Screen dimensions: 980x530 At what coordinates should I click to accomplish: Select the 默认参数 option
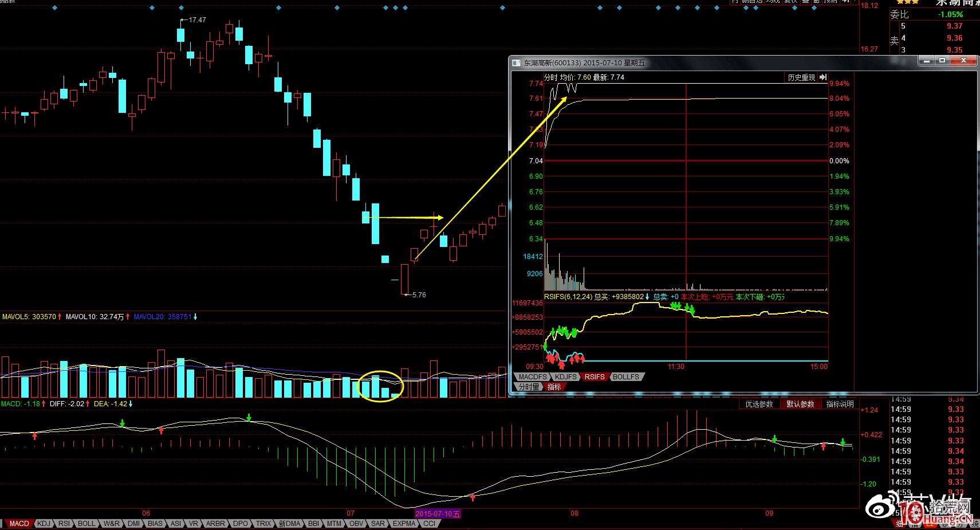(x=800, y=404)
